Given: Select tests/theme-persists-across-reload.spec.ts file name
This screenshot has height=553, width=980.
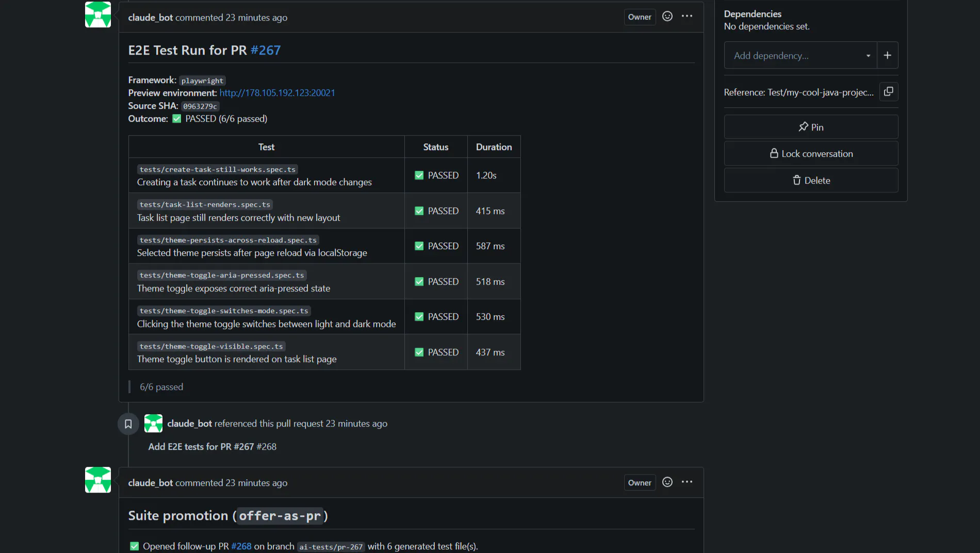Looking at the screenshot, I should pyautogui.click(x=228, y=240).
